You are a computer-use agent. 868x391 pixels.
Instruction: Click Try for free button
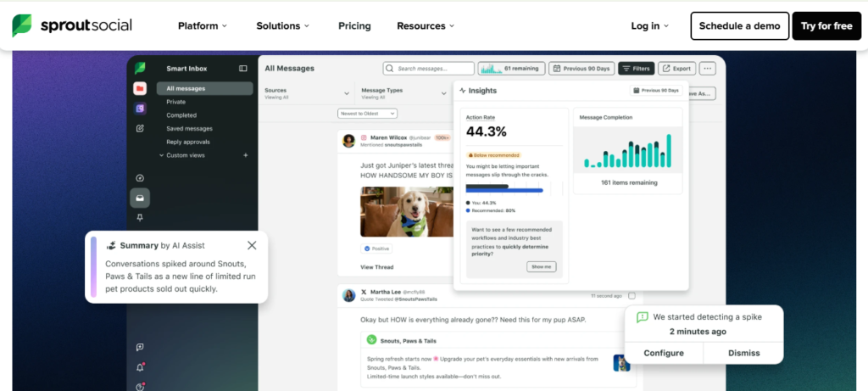click(x=826, y=26)
